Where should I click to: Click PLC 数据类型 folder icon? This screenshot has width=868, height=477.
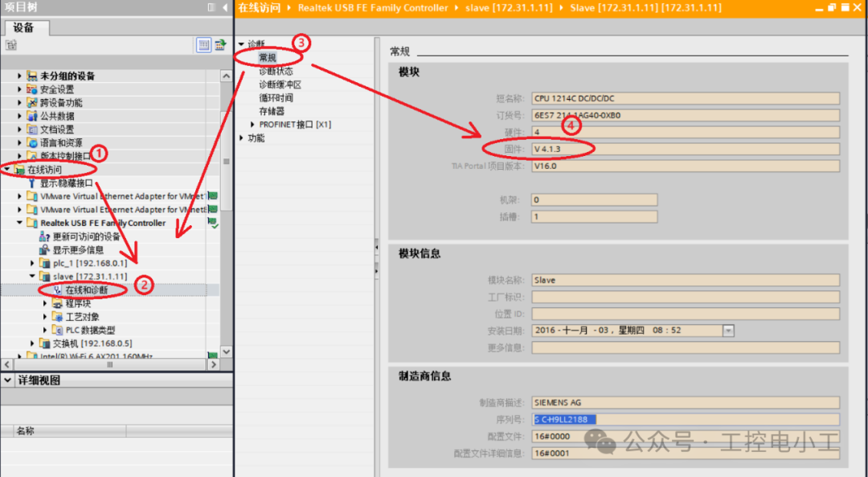point(58,330)
